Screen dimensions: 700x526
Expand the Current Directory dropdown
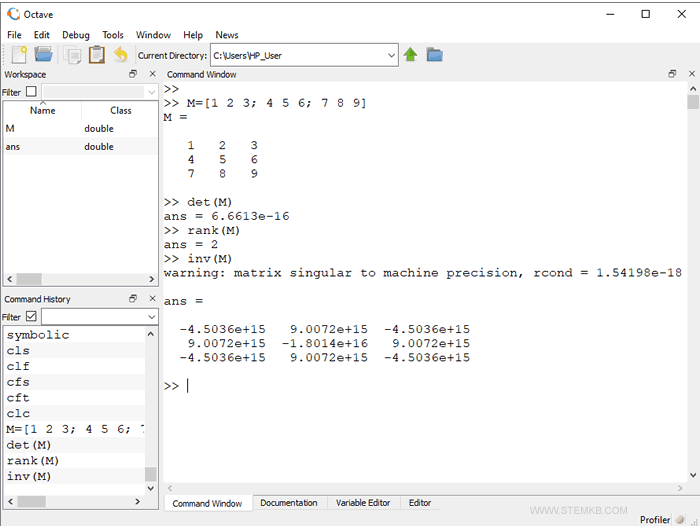pos(391,56)
